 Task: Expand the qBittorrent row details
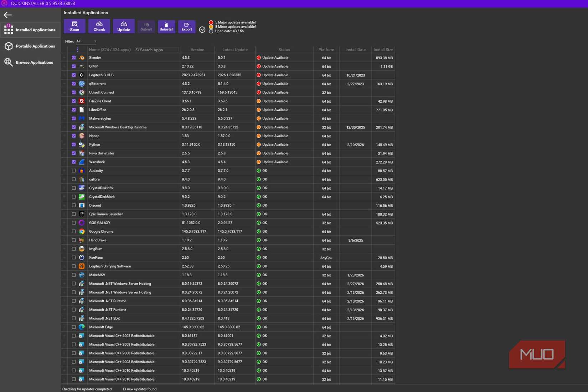[65, 84]
